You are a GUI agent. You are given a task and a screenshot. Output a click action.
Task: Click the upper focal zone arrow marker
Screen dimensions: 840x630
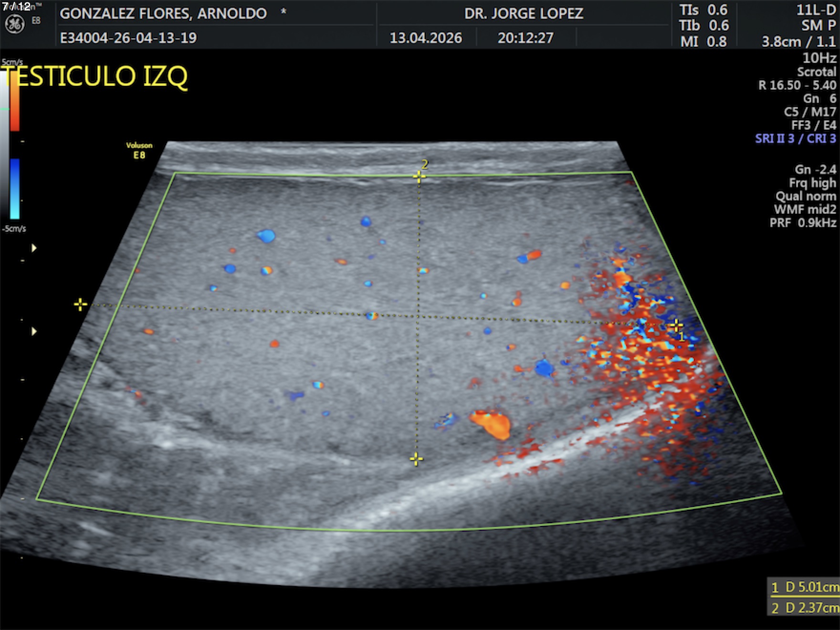tap(34, 248)
